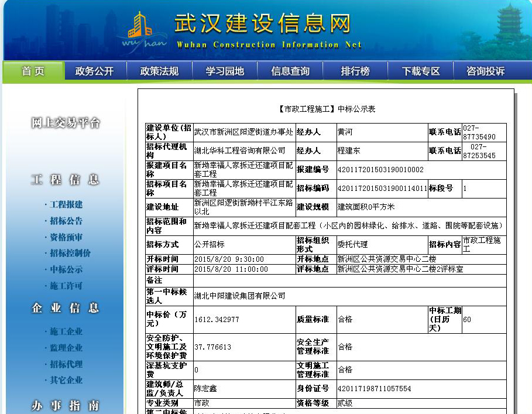Select the 政策法规 navigation item
This screenshot has height=414, width=532.
pos(159,71)
